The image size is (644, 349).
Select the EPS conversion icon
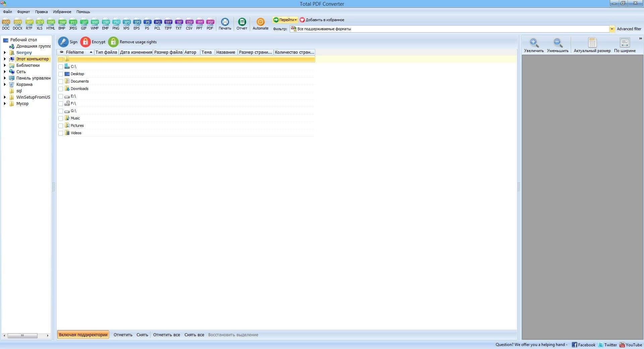137,24
